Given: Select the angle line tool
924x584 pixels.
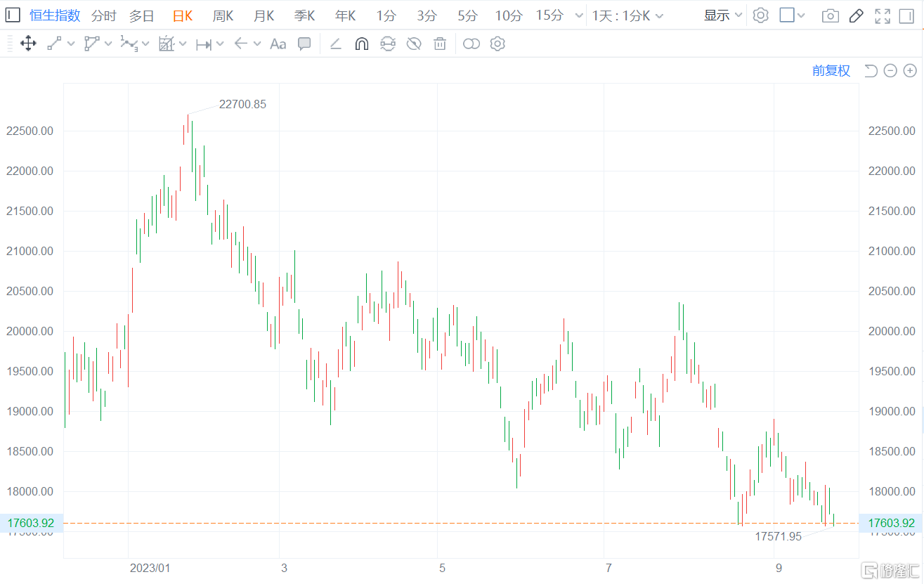Looking at the screenshot, I should click(335, 44).
